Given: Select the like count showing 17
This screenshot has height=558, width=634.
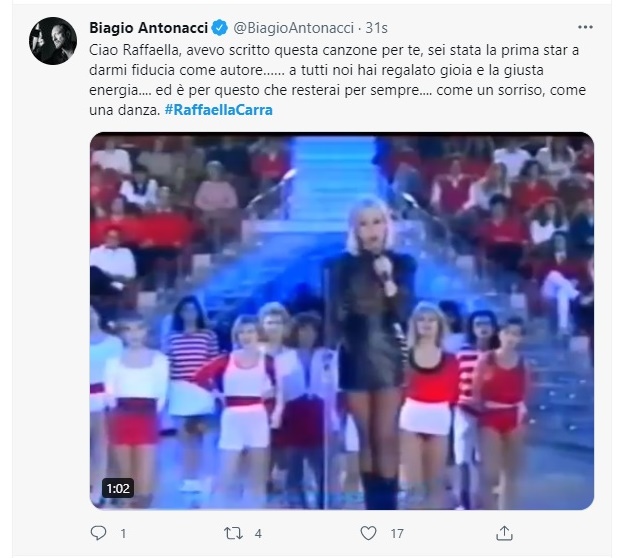Looking at the screenshot, I should 397,534.
